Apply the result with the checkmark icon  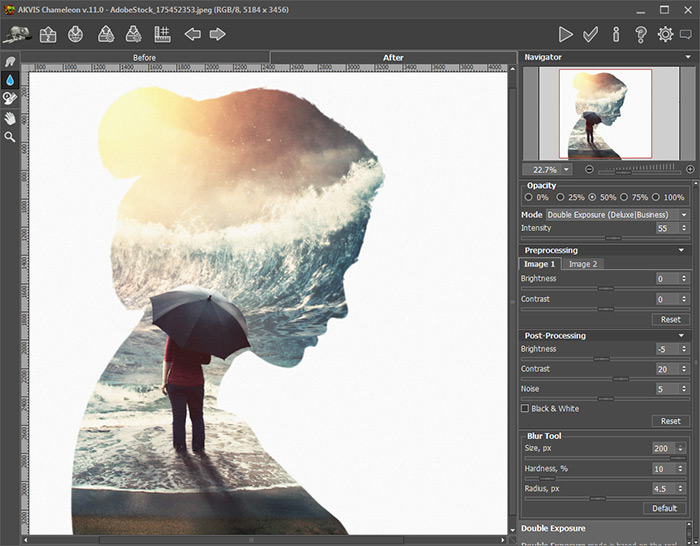(x=591, y=34)
